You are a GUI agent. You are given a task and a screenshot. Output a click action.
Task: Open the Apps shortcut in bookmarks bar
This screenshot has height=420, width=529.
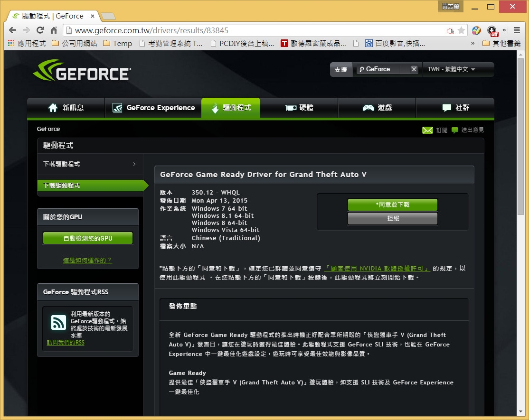(27, 44)
